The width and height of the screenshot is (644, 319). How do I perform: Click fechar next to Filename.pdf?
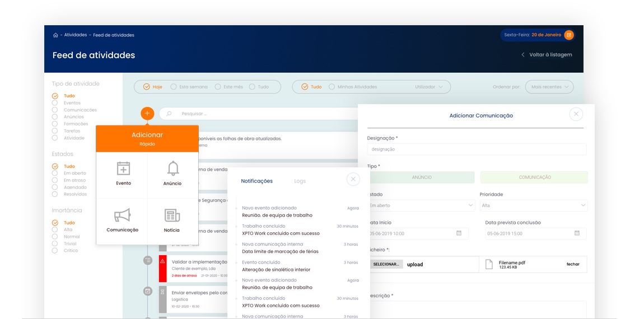pos(573,264)
